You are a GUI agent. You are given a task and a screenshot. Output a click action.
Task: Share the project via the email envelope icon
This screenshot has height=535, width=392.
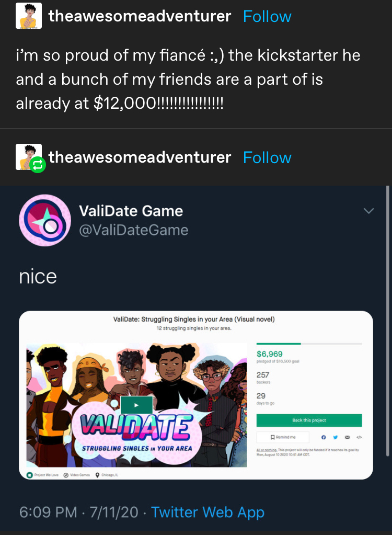[x=347, y=437]
